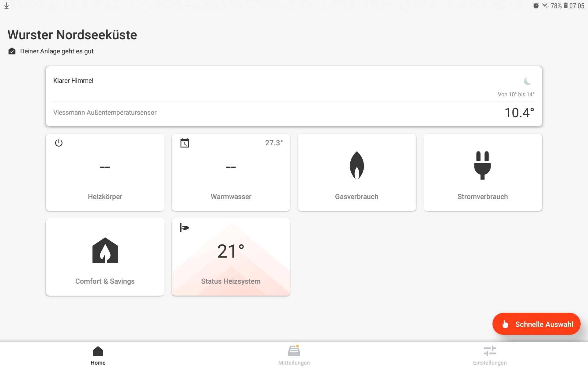Open the Klarer Himmel weather card
This screenshot has width=588, height=368.
coord(294,96)
